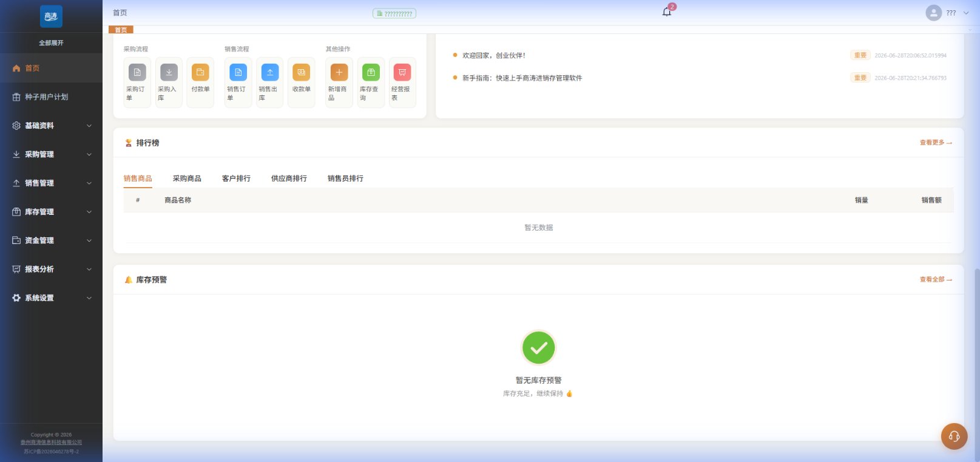The height and width of the screenshot is (462, 980).
Task: Open the notification bell
Action: click(667, 12)
